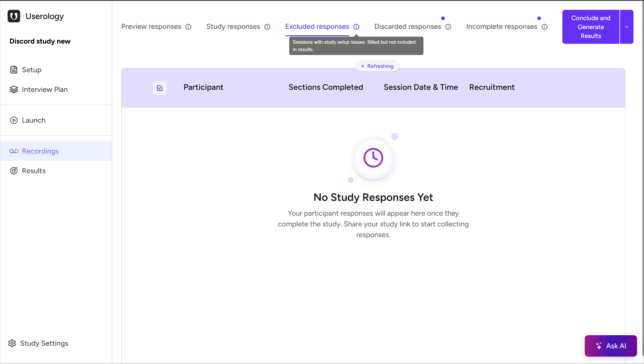Click the Interview Plan layers icon
644x364 pixels.
14,89
